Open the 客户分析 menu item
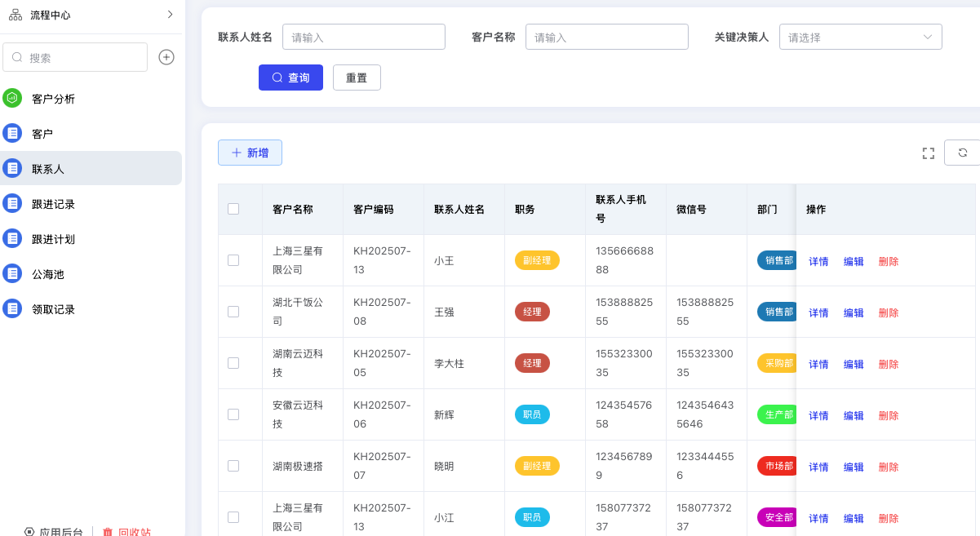980x536 pixels. pos(91,99)
